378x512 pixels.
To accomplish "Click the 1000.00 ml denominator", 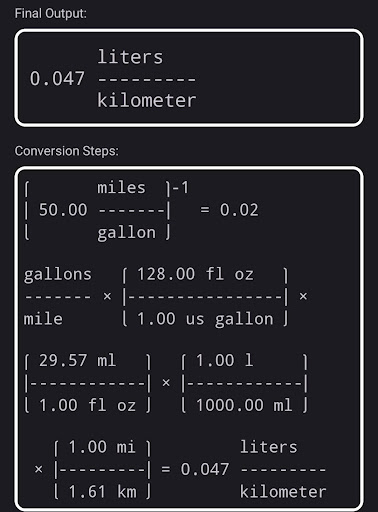I will tap(244, 406).
